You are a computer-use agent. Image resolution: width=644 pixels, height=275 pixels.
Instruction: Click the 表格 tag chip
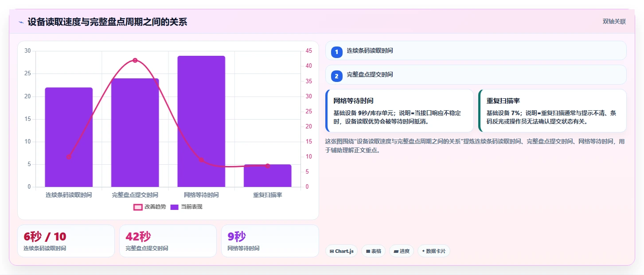374,251
